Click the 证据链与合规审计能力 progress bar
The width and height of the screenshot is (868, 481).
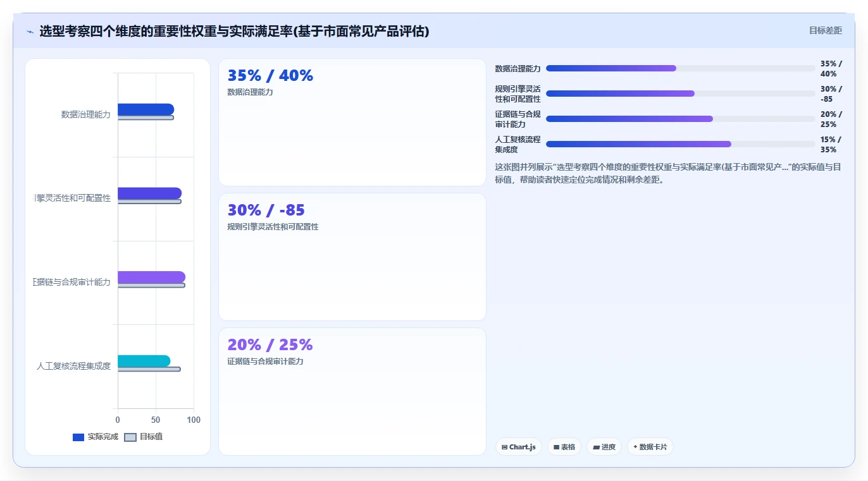681,119
